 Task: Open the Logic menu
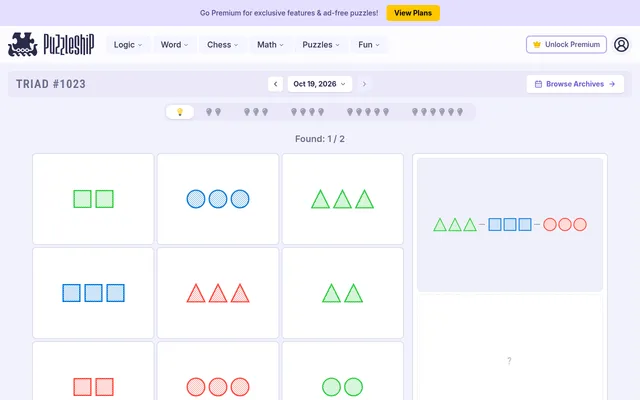coord(128,45)
